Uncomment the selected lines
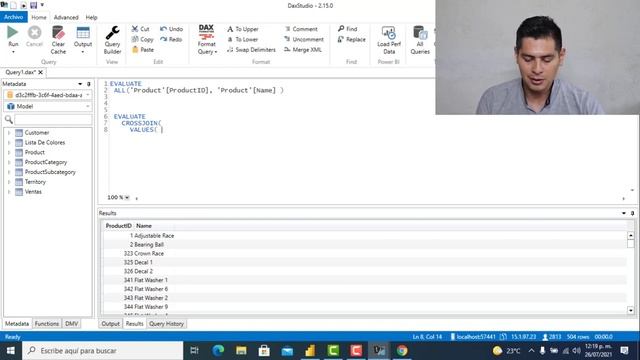This screenshot has width=640, height=360. 304,39
